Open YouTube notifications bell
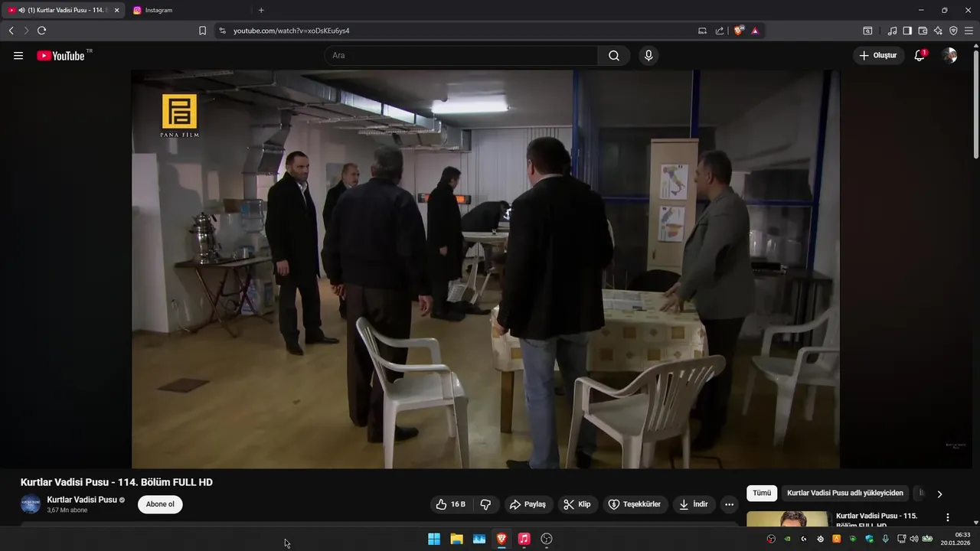Screen dimensions: 980x551 pyautogui.click(x=920, y=56)
